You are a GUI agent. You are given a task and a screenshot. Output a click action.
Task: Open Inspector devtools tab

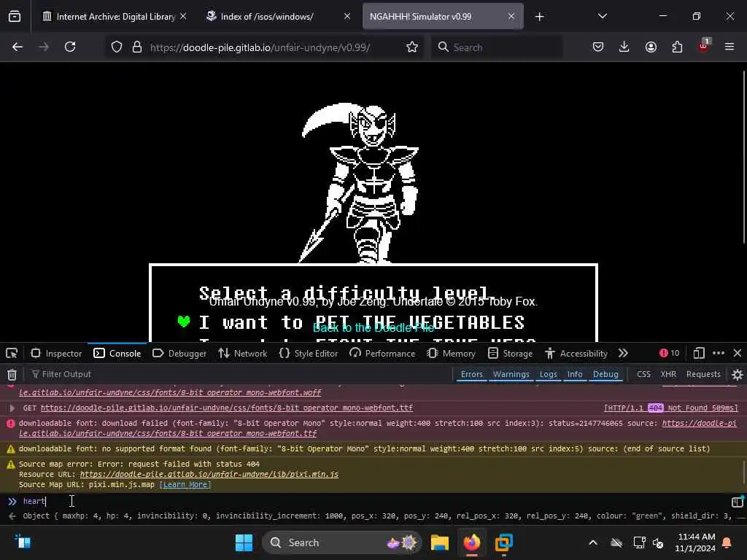click(56, 354)
